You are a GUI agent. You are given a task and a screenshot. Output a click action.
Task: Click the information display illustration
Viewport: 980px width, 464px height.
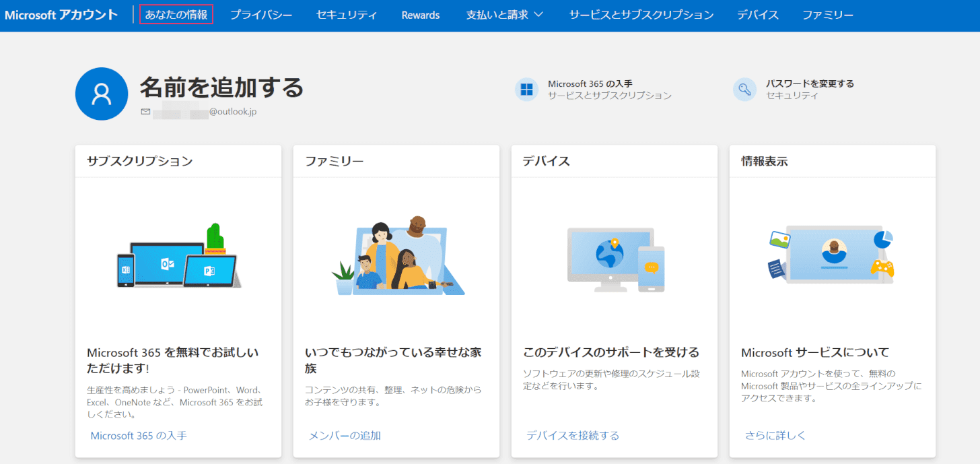(832, 255)
